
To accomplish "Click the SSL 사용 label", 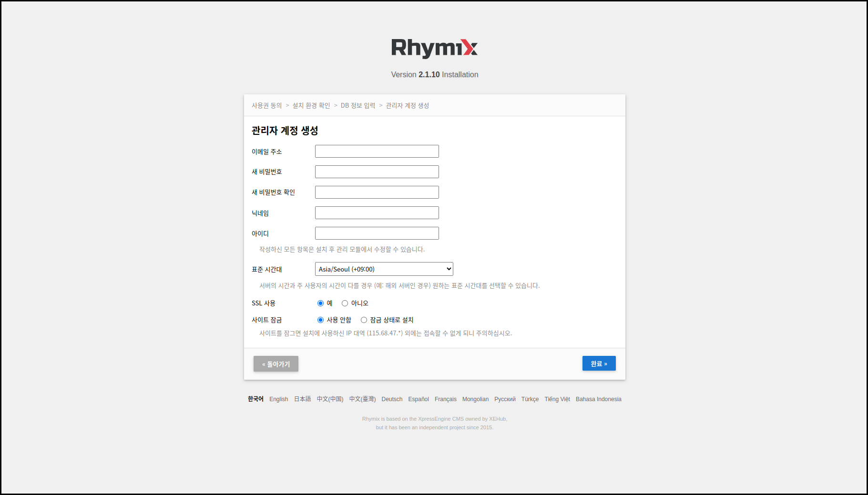I will click(x=264, y=303).
